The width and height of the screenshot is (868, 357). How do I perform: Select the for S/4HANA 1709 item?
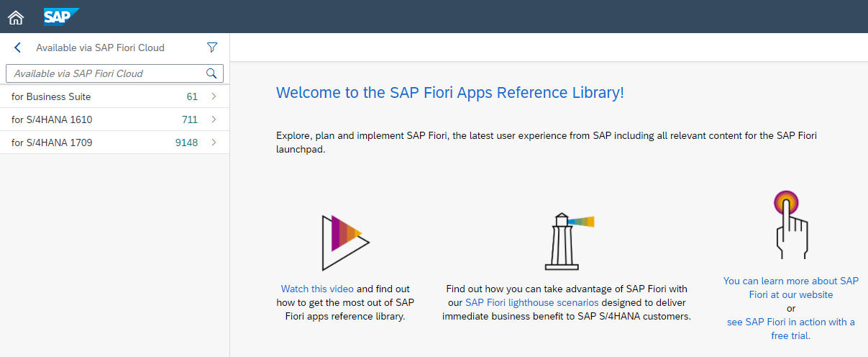pos(115,143)
